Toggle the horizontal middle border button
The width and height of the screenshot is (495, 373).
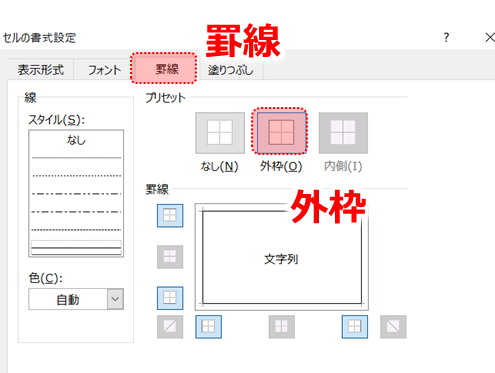click(x=170, y=257)
